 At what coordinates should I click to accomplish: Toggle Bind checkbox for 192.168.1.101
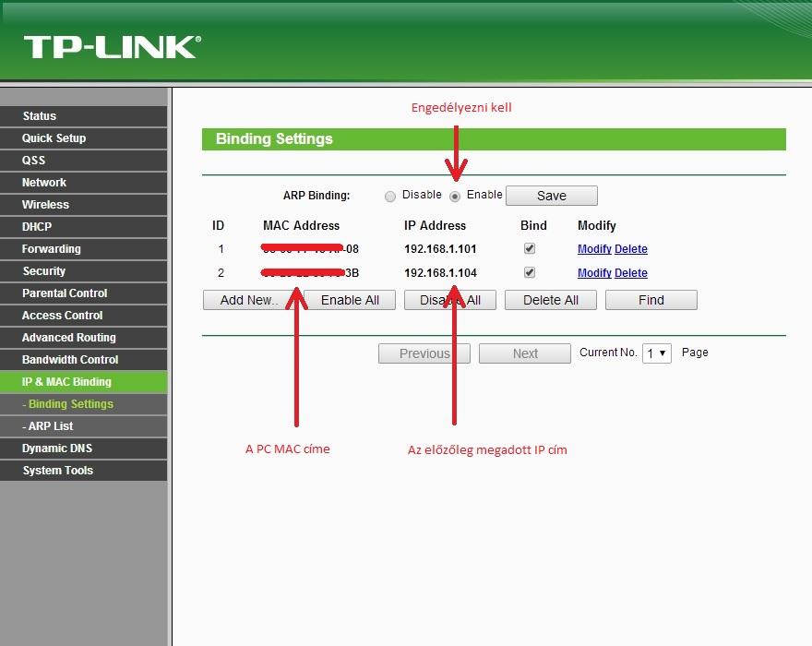click(x=530, y=248)
